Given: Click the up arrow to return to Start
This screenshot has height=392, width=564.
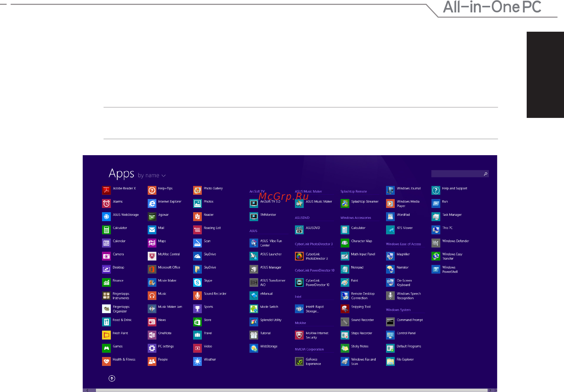Looking at the screenshot, I should point(112,378).
